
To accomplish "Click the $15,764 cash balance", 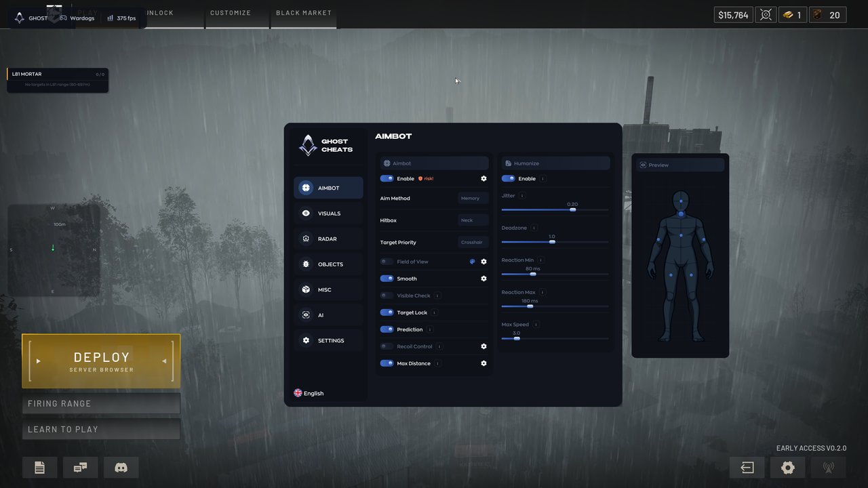I will pos(733,15).
